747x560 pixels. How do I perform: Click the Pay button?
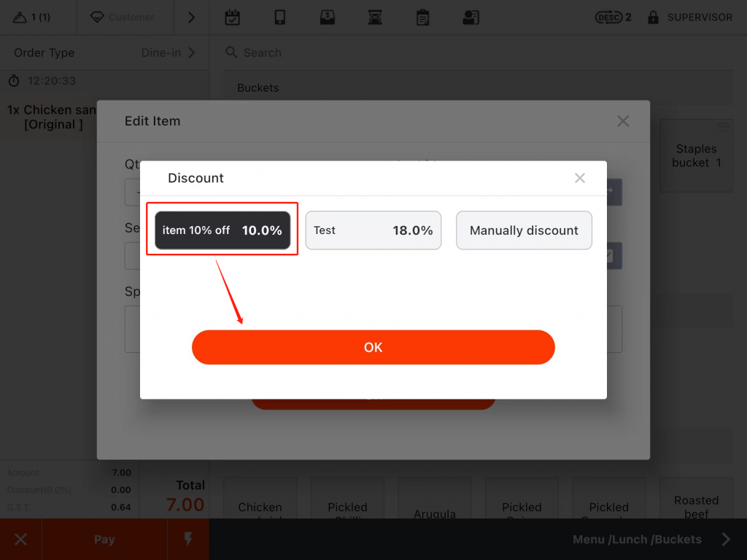[x=104, y=539]
